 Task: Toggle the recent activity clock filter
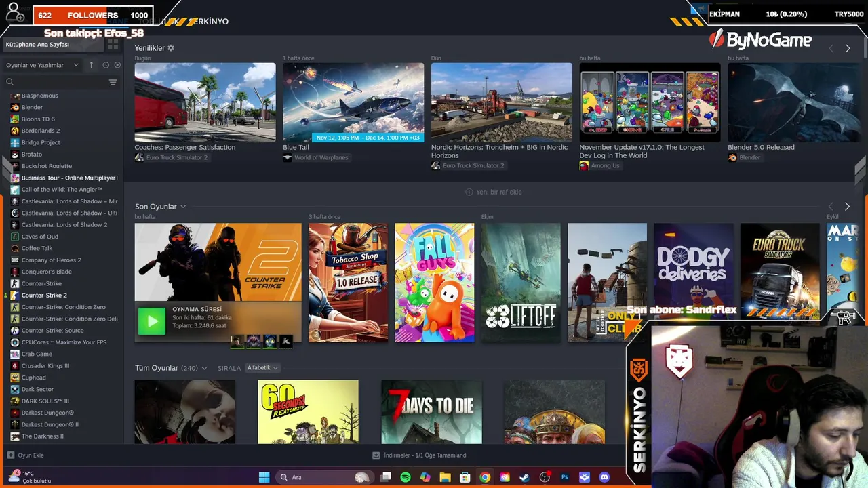click(106, 65)
